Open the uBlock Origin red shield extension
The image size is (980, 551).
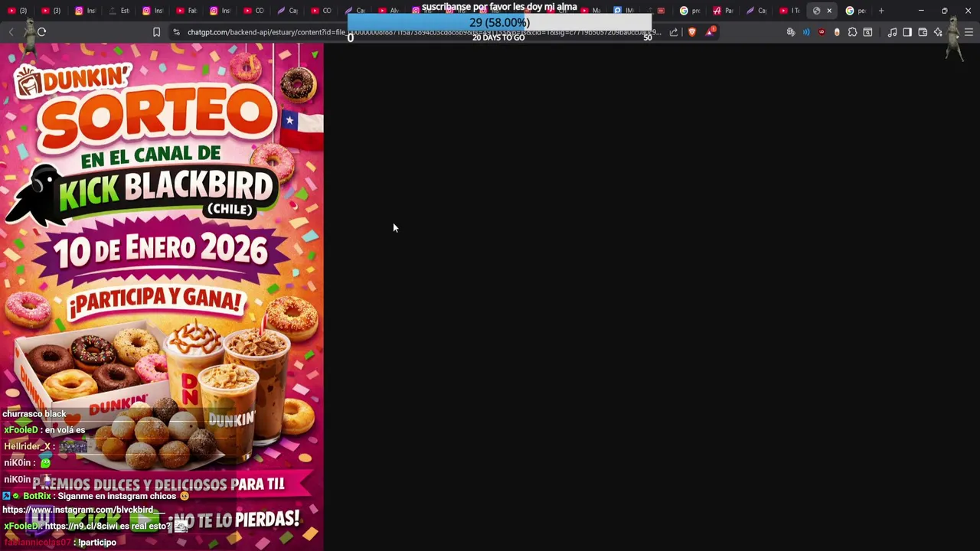tap(822, 32)
